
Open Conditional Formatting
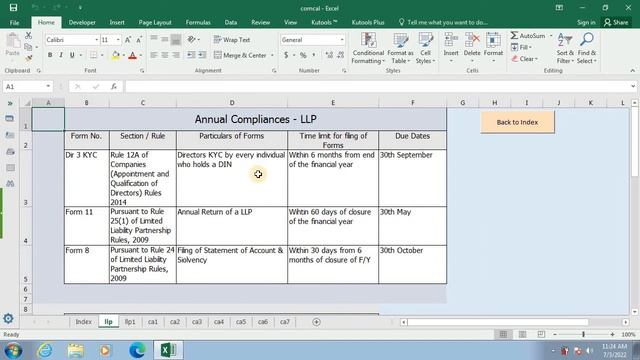tap(368, 48)
